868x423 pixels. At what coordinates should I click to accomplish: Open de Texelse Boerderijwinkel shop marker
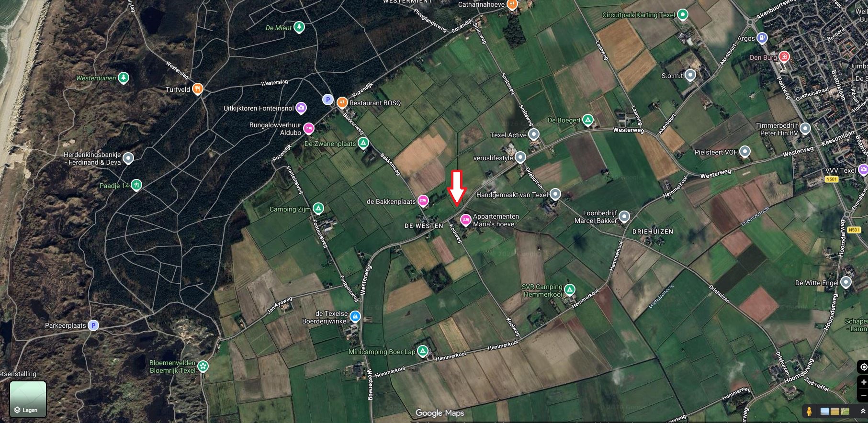click(x=355, y=316)
